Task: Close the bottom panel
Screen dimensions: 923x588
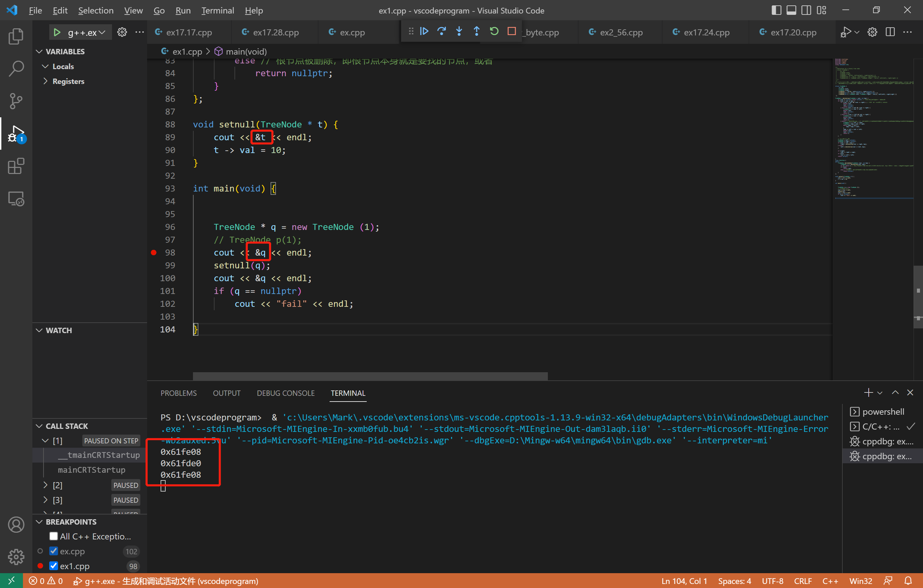Action: pyautogui.click(x=910, y=393)
